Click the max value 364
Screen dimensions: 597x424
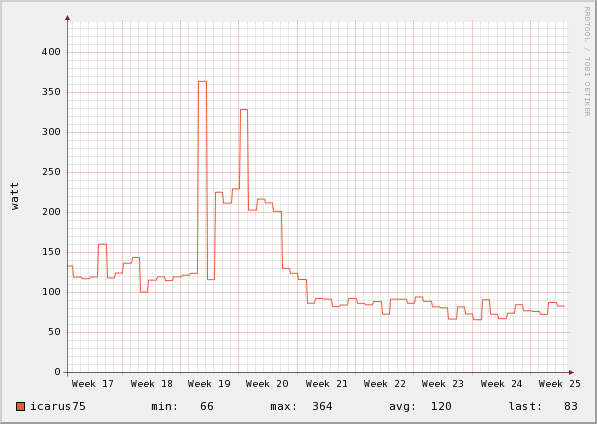tap(322, 406)
